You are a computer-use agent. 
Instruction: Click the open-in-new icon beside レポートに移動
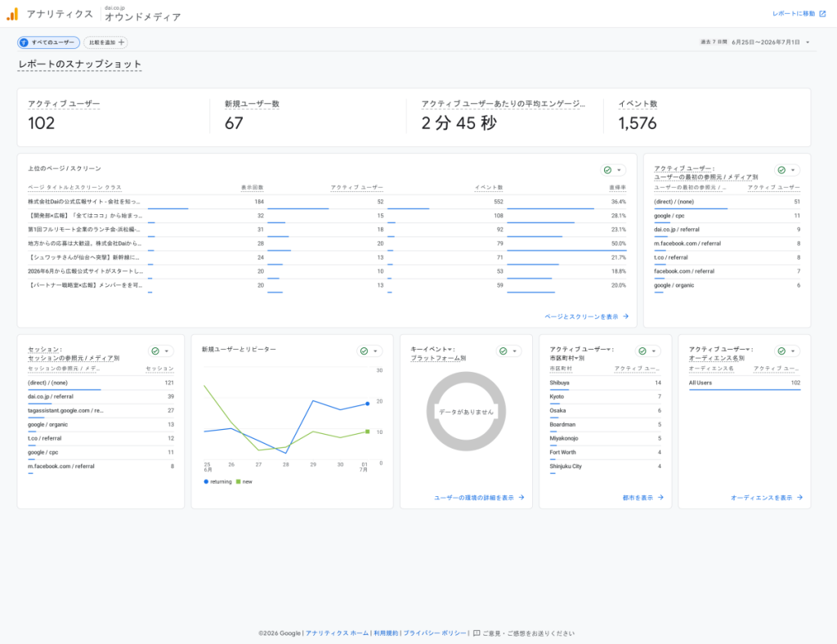pos(822,14)
